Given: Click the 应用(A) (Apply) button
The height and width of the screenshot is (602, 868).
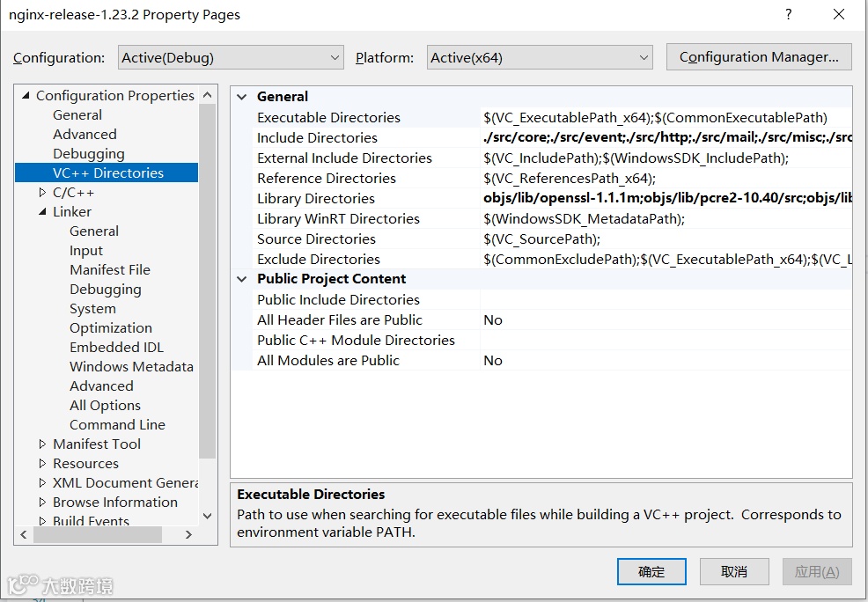Looking at the screenshot, I should [817, 571].
